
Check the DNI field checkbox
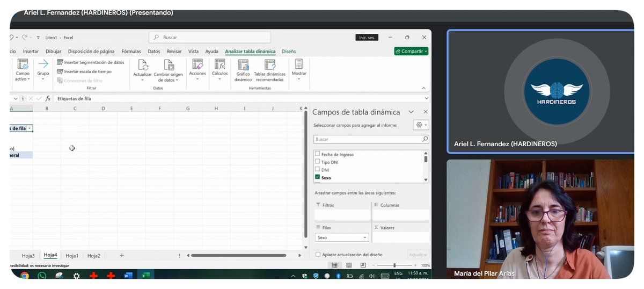[x=318, y=169]
